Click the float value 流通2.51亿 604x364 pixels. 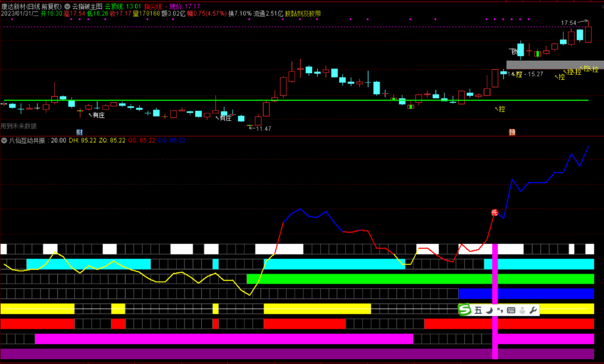point(268,14)
